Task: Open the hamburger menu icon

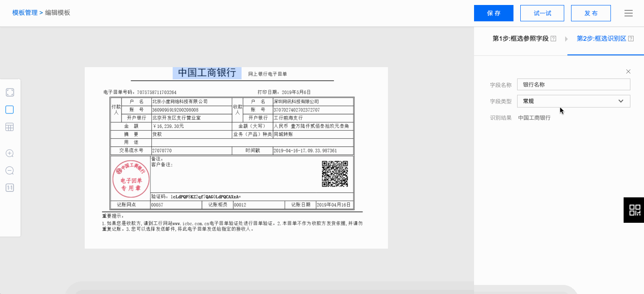Action: (x=629, y=13)
